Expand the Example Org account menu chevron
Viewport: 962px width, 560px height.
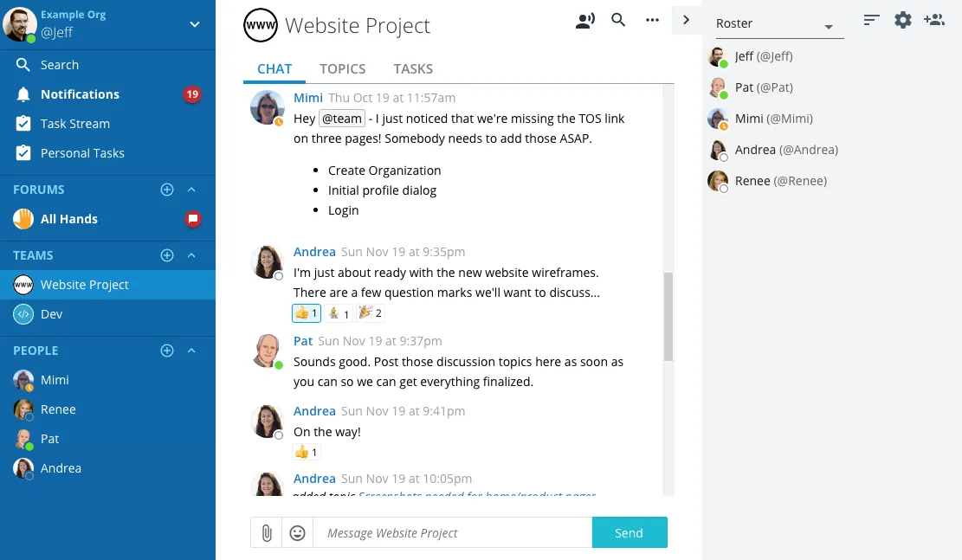pos(195,24)
